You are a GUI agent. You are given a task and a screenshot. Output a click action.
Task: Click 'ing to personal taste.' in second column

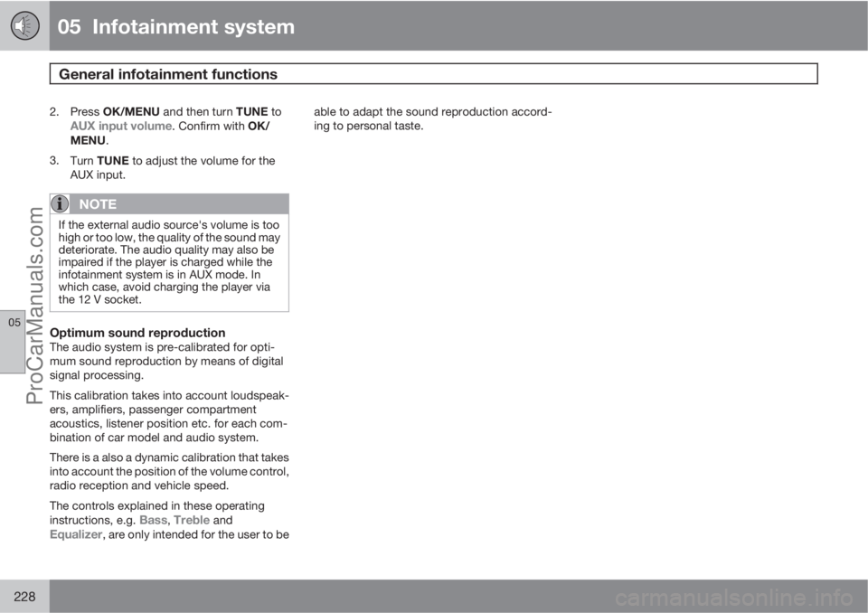click(369, 126)
